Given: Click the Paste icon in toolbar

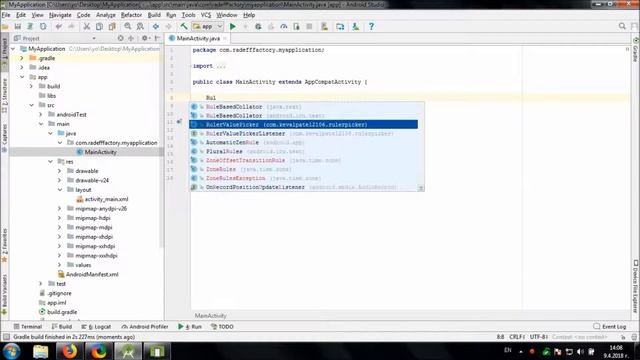Looking at the screenshot, I should tap(112, 27).
